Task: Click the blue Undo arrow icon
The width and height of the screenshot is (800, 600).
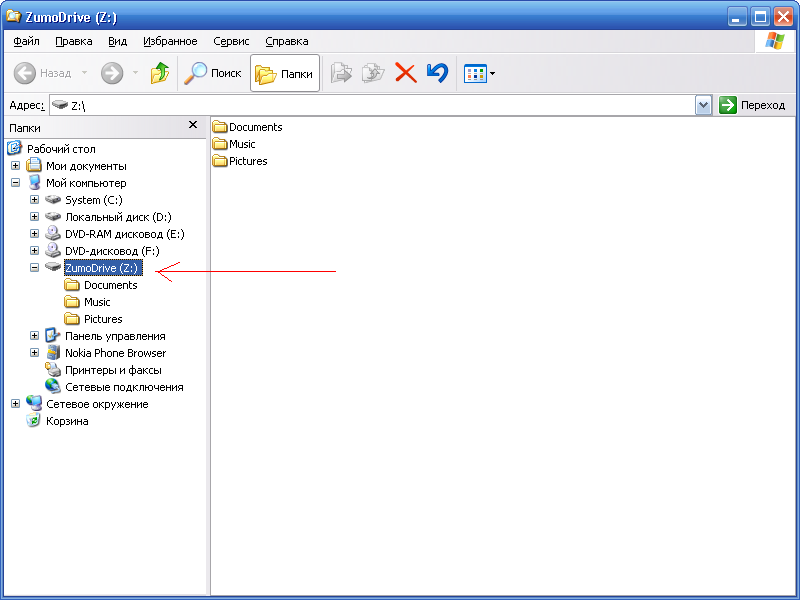Action: [438, 73]
